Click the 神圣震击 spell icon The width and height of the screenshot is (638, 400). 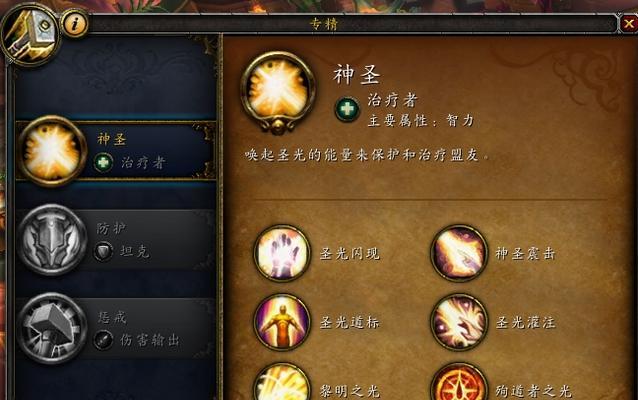pyautogui.click(x=459, y=253)
